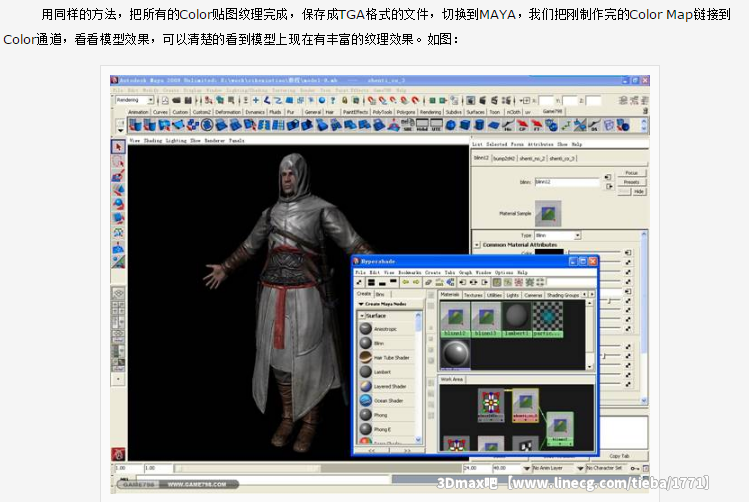Open the Rendering shelf tab
The image size is (749, 502).
(x=430, y=112)
